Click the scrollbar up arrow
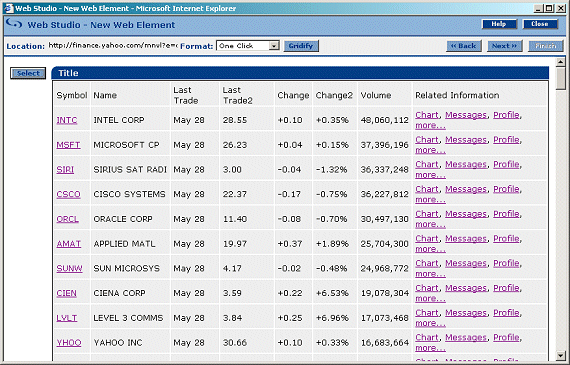The width and height of the screenshot is (570, 365). (x=561, y=62)
